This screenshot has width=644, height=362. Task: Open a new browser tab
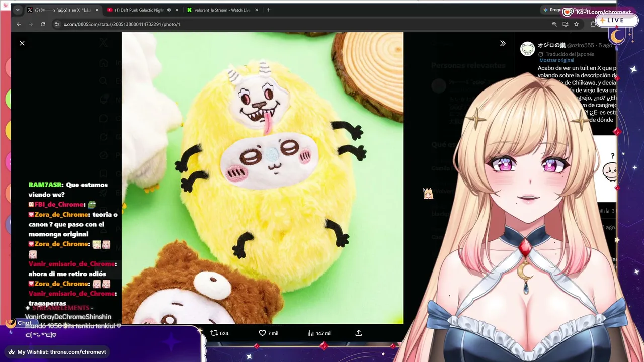pyautogui.click(x=269, y=10)
